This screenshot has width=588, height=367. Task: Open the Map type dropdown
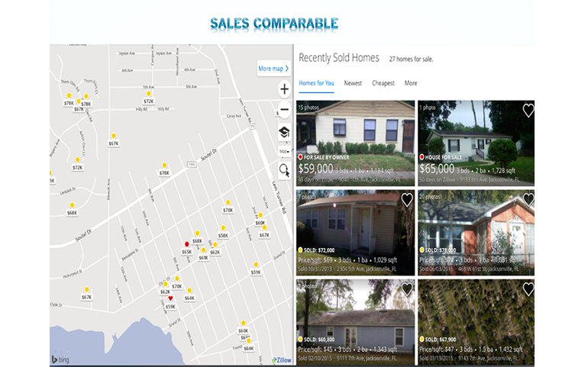[284, 151]
